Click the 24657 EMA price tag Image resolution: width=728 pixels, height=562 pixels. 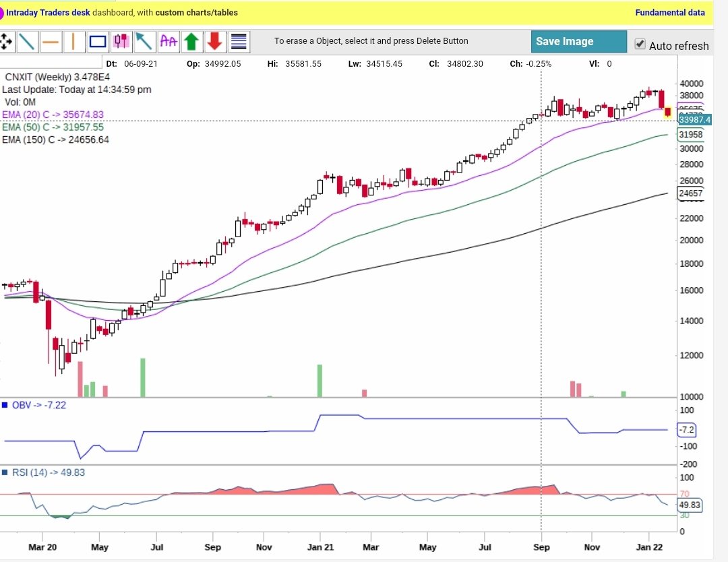[691, 193]
